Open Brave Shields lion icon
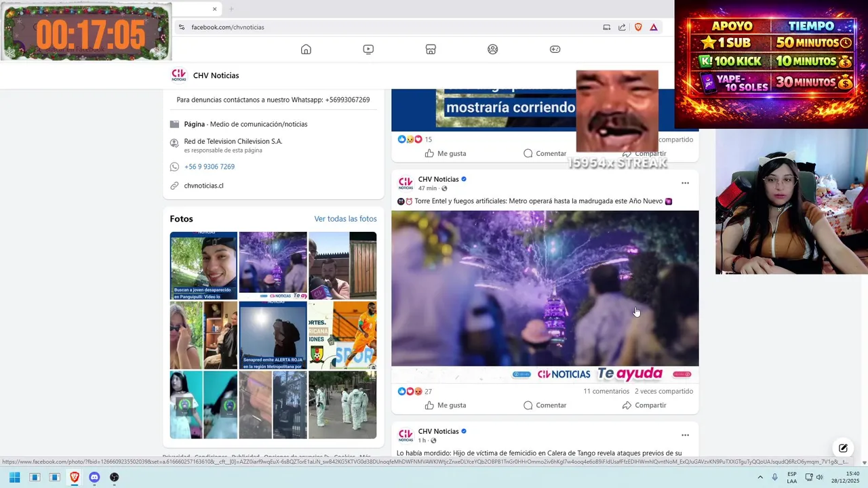Screen dimensions: 868x488 [638, 27]
